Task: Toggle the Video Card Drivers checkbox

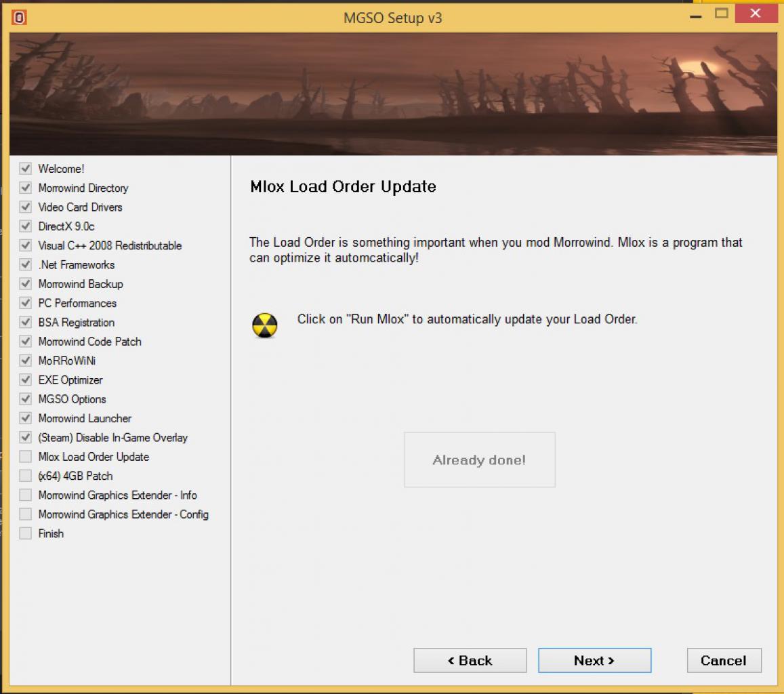Action: point(26,207)
